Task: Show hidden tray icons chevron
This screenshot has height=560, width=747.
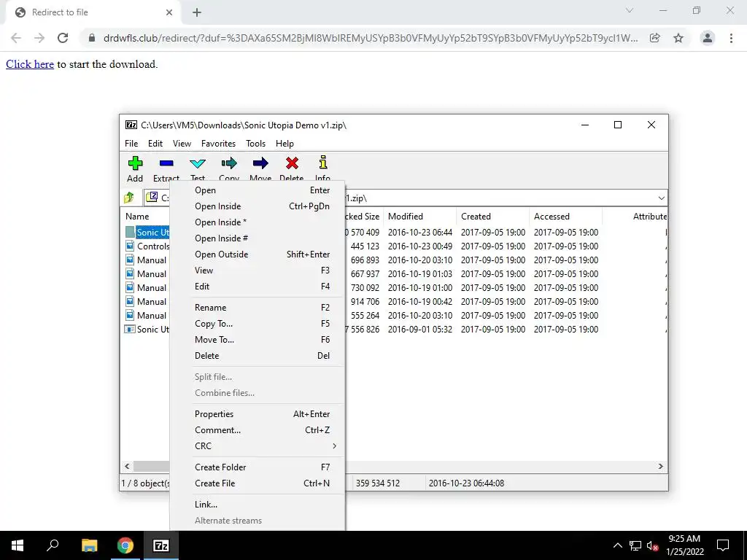Action: pyautogui.click(x=617, y=545)
